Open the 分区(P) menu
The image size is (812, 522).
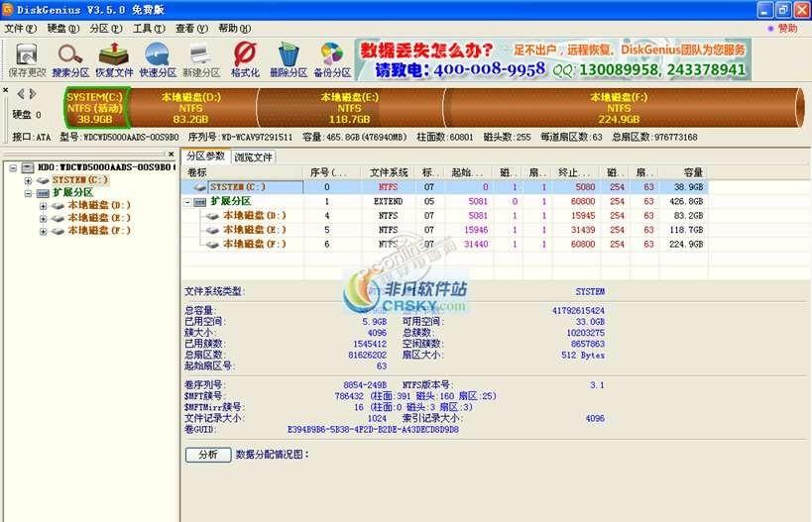point(106,29)
